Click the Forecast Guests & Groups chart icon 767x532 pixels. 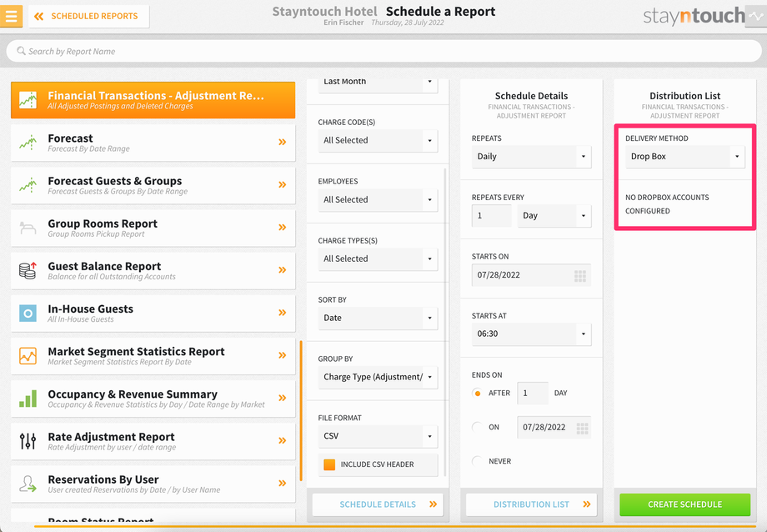point(28,185)
